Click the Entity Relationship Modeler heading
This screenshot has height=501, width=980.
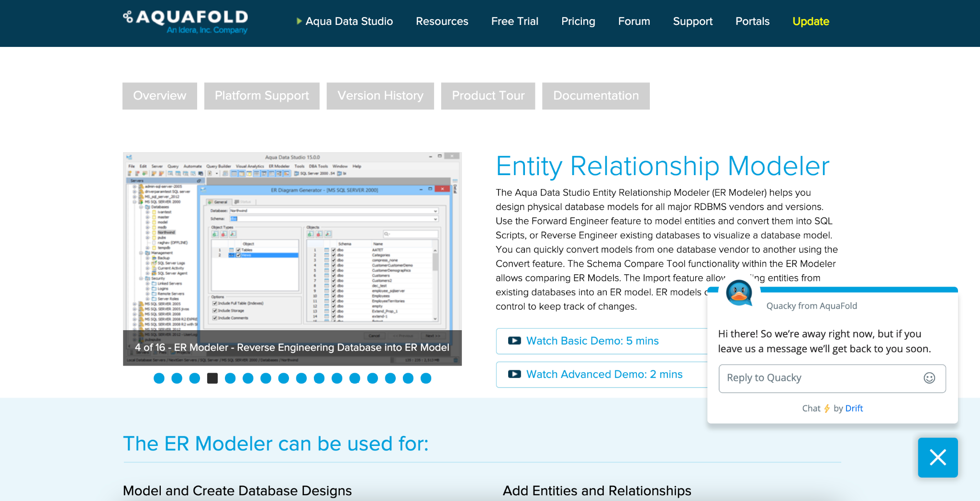click(x=663, y=166)
